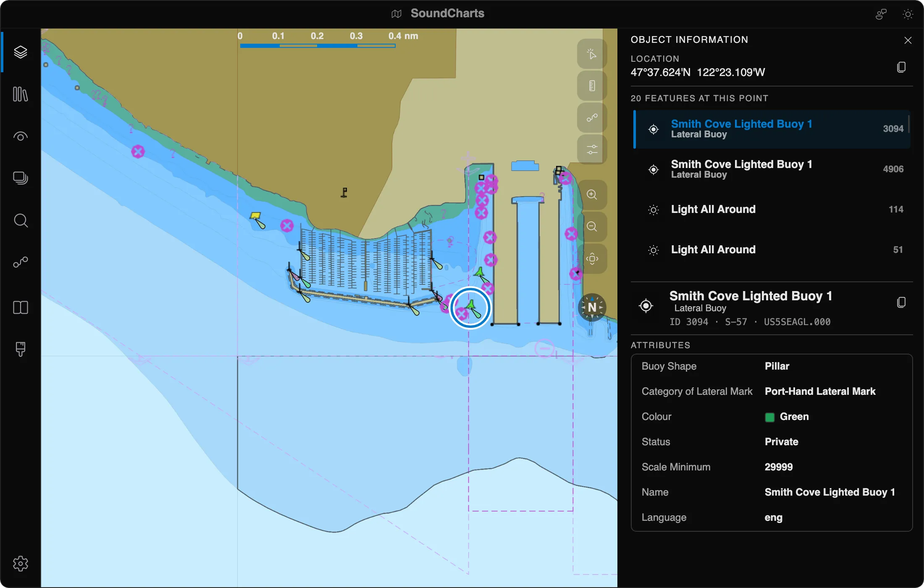Click the 'Port-Hand Lateral Mark' value
Viewport: 924px width, 588px height.
[820, 391]
